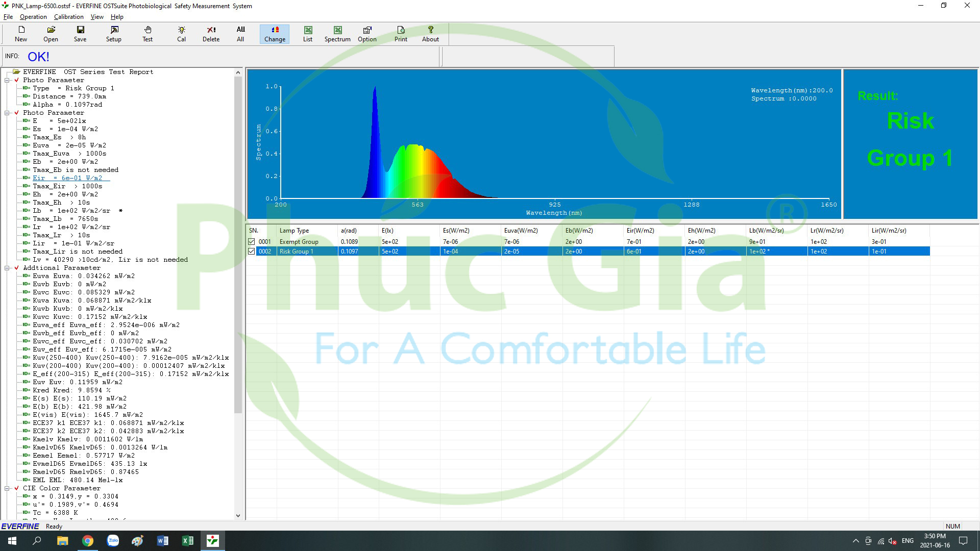The image size is (980, 551).
Task: Select the EVERFINE OST Series Test Report root
Action: pyautogui.click(x=88, y=72)
